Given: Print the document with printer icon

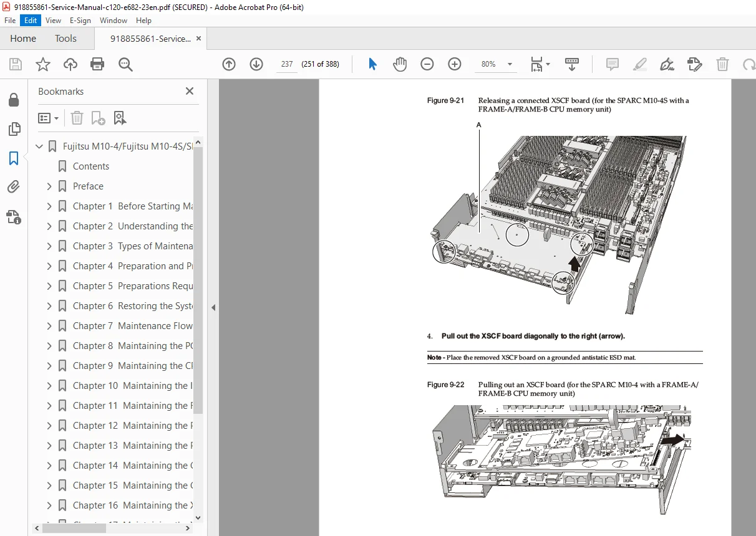Looking at the screenshot, I should pos(97,64).
